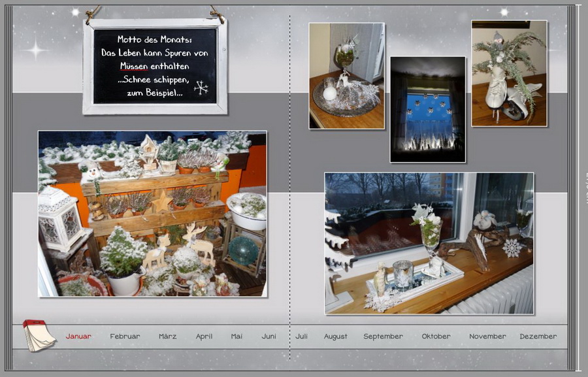588x377 pixels.
Task: Select the snowy balcony plant shelf photo
Action: [153, 214]
